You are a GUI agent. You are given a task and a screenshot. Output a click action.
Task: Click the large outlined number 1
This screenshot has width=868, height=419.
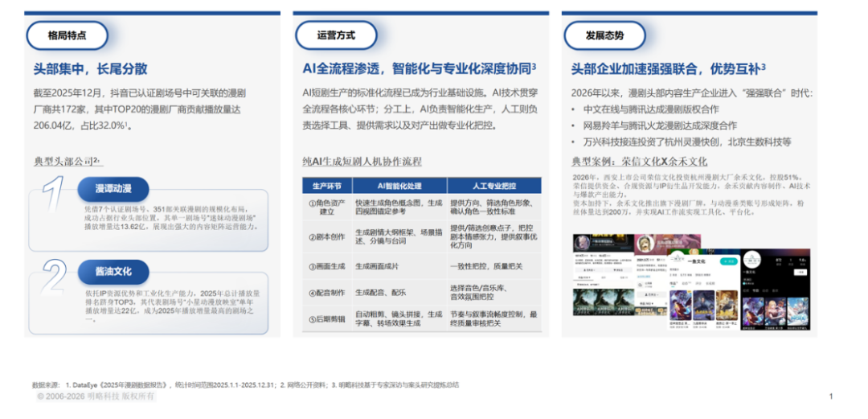pyautogui.click(x=53, y=196)
